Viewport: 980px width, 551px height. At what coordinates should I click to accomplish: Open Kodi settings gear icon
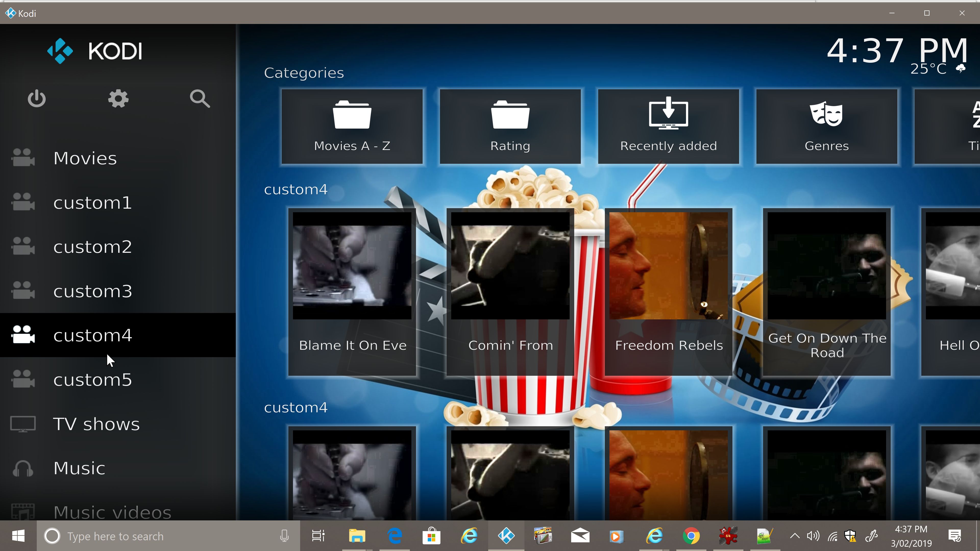[118, 99]
